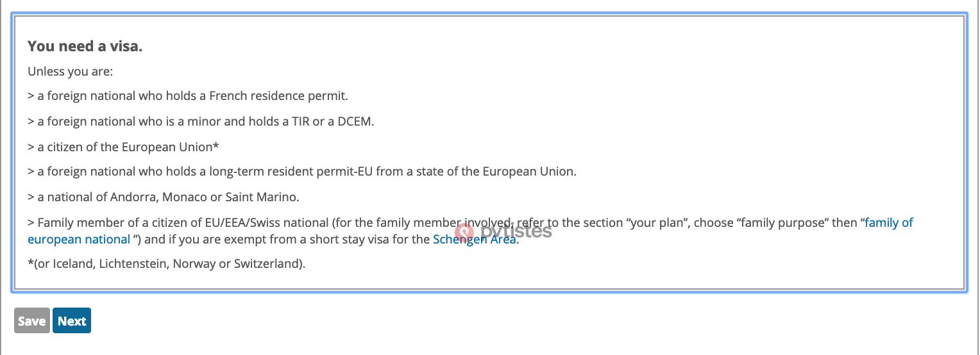Follow the Schengen Area hyperlink
This screenshot has width=980, height=355.
[474, 240]
